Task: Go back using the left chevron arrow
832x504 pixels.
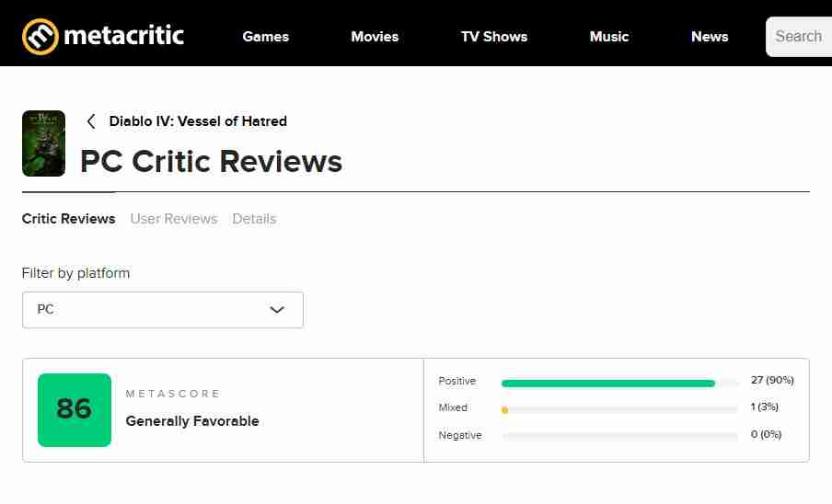Action: click(91, 121)
